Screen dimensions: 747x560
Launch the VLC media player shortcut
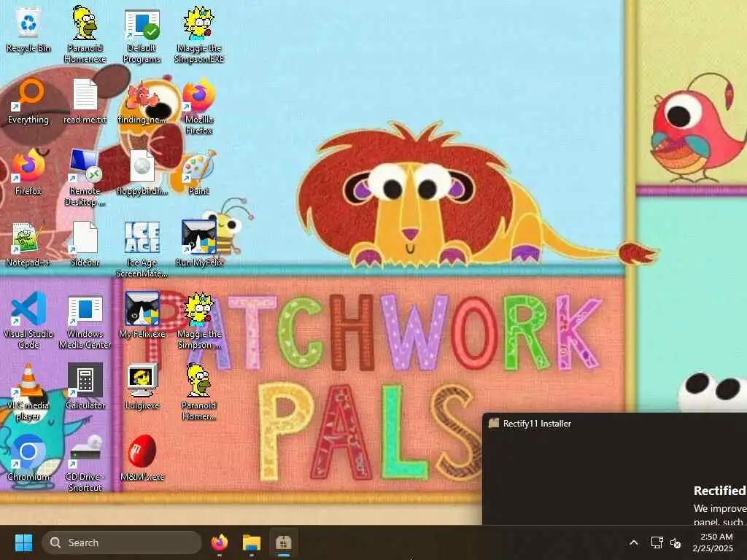point(28,392)
